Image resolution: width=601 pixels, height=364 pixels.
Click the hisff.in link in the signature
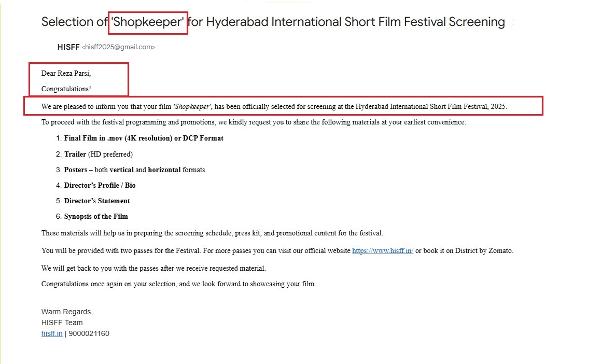point(52,334)
